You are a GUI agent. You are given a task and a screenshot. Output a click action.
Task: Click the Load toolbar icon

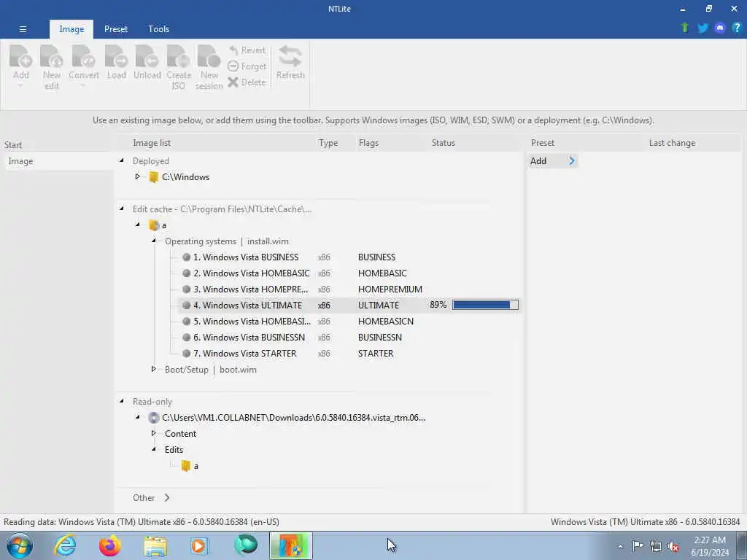116,57
